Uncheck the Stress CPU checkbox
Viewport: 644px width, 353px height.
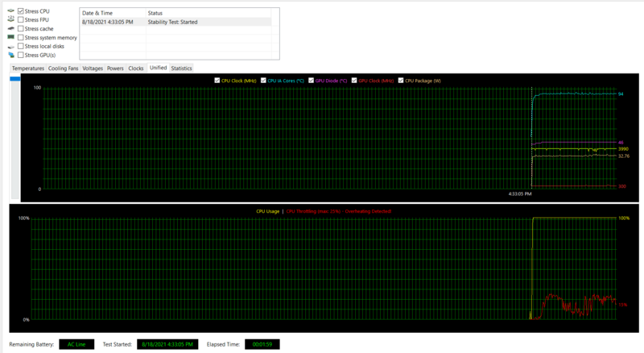pos(21,11)
